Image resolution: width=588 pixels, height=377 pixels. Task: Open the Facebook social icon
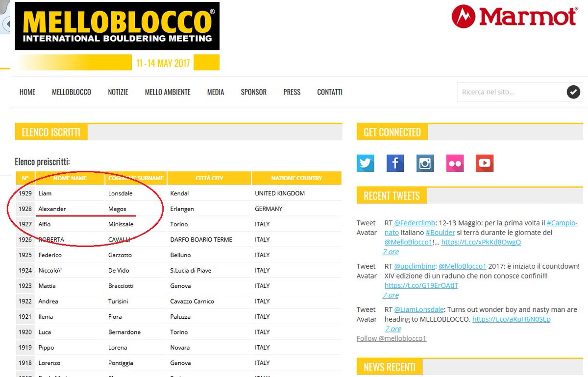(395, 163)
